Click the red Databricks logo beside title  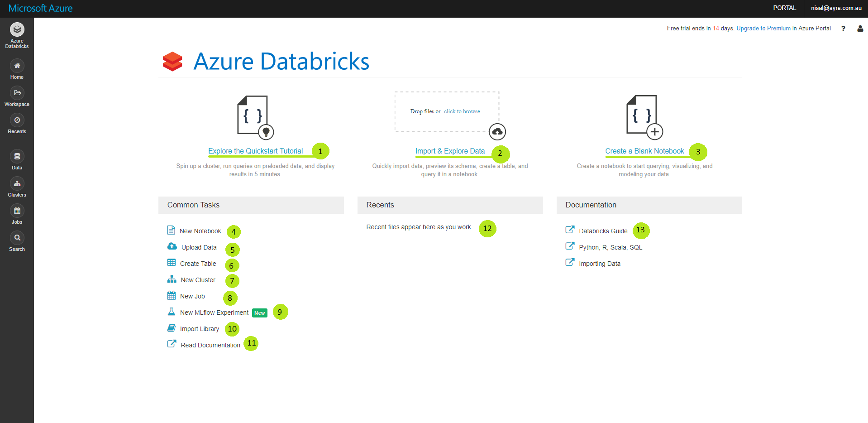coord(172,62)
